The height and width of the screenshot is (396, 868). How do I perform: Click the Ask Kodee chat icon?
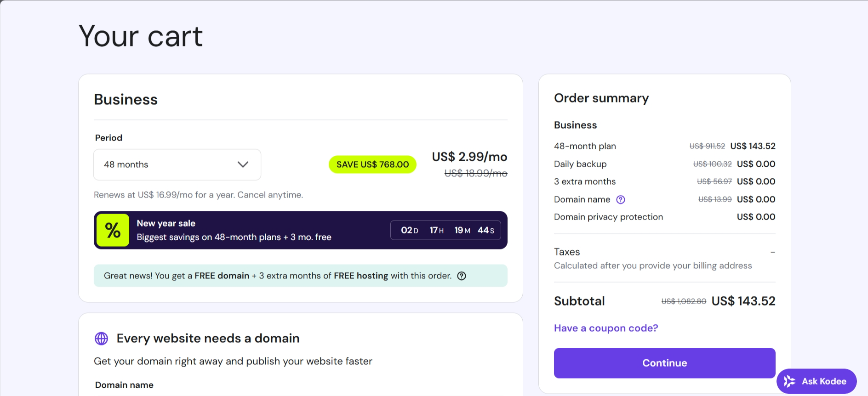[x=789, y=381]
